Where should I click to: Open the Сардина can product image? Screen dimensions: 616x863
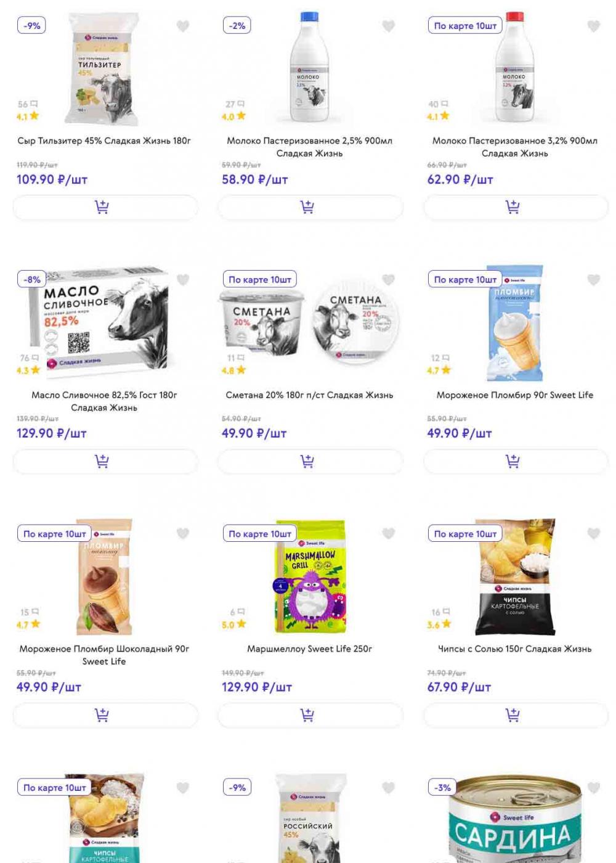(515, 819)
